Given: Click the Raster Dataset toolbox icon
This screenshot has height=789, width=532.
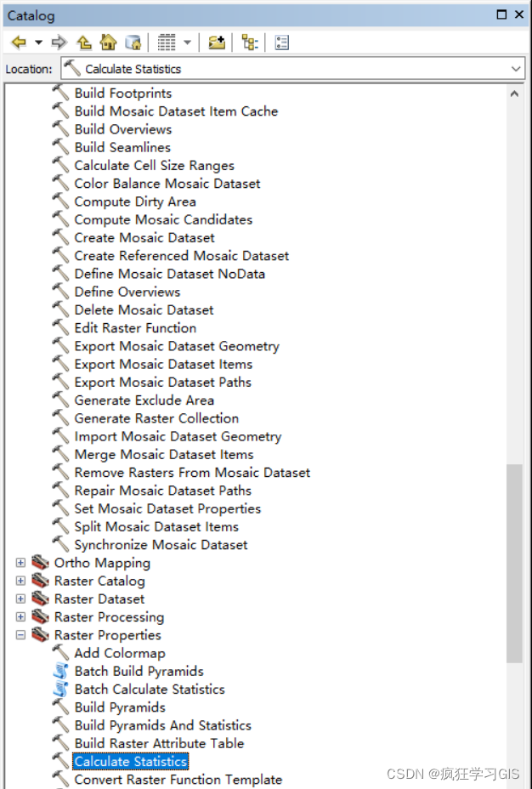Looking at the screenshot, I should (x=40, y=599).
